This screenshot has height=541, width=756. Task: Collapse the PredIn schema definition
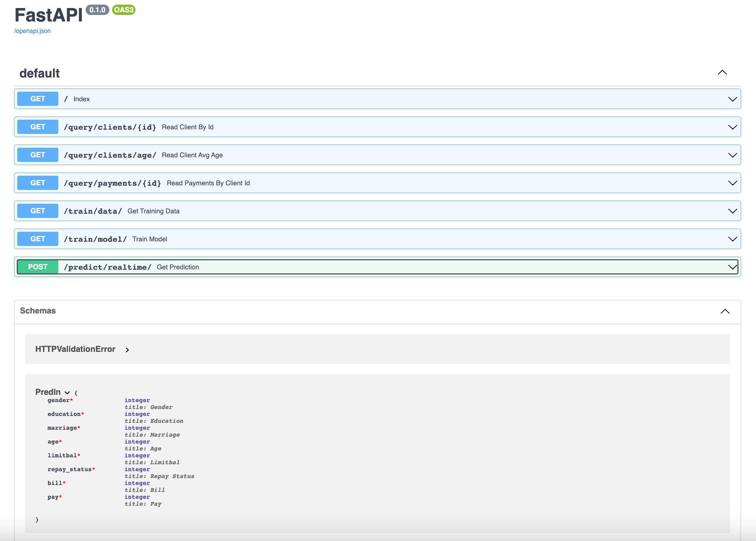(x=68, y=393)
